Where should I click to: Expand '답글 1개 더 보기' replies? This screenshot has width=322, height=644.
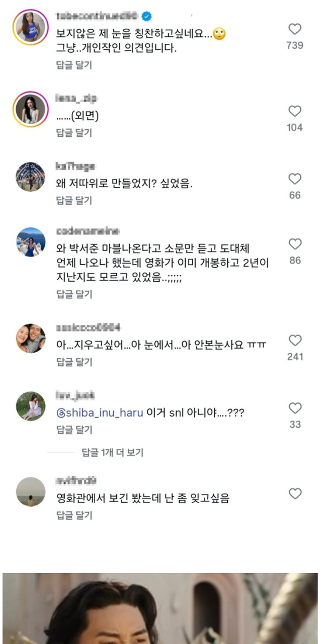coord(112,453)
